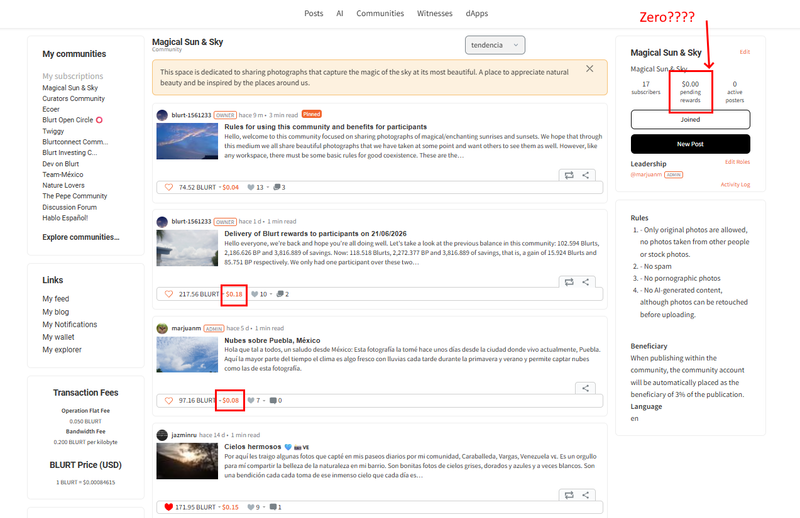
Task: Create a New Post in the community
Action: click(x=690, y=144)
